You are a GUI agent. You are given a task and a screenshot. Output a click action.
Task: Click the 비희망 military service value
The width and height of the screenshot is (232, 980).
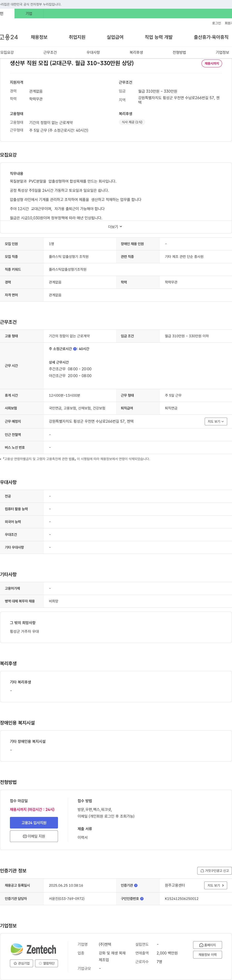click(x=53, y=601)
